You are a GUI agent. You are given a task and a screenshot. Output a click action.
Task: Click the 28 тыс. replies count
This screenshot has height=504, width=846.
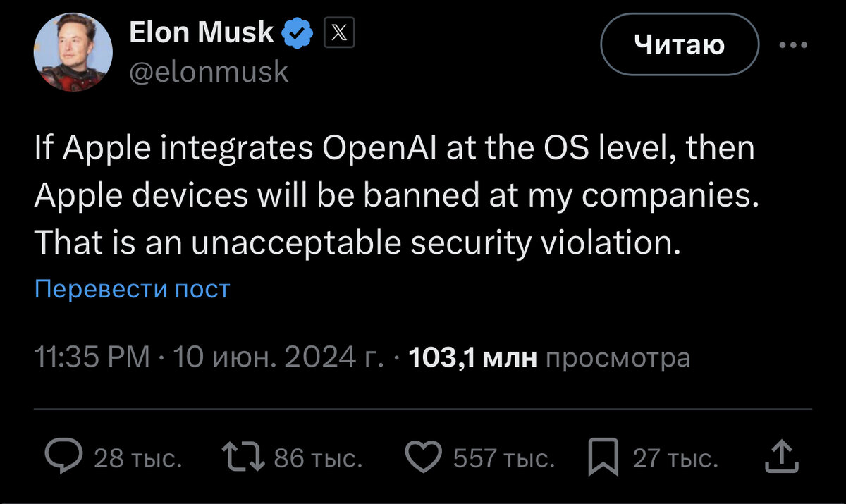click(138, 460)
